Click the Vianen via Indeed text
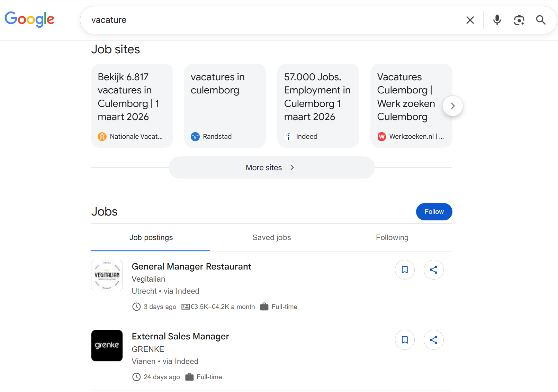 165,362
